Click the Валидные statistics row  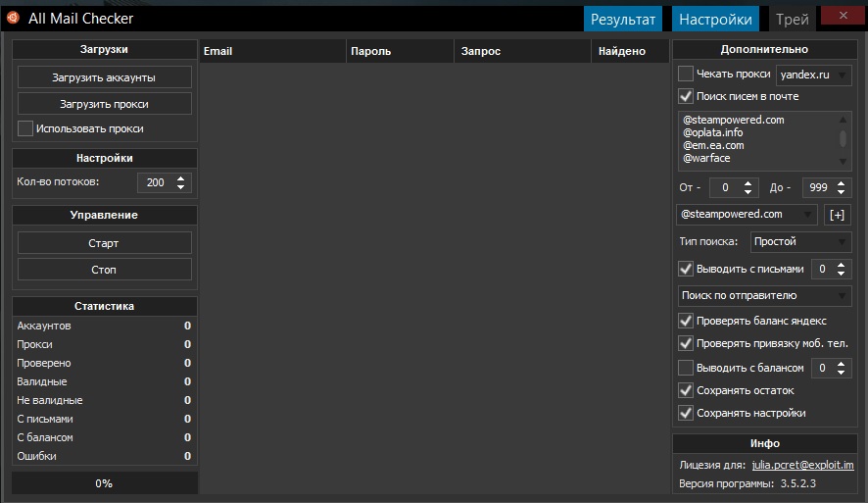[104, 381]
